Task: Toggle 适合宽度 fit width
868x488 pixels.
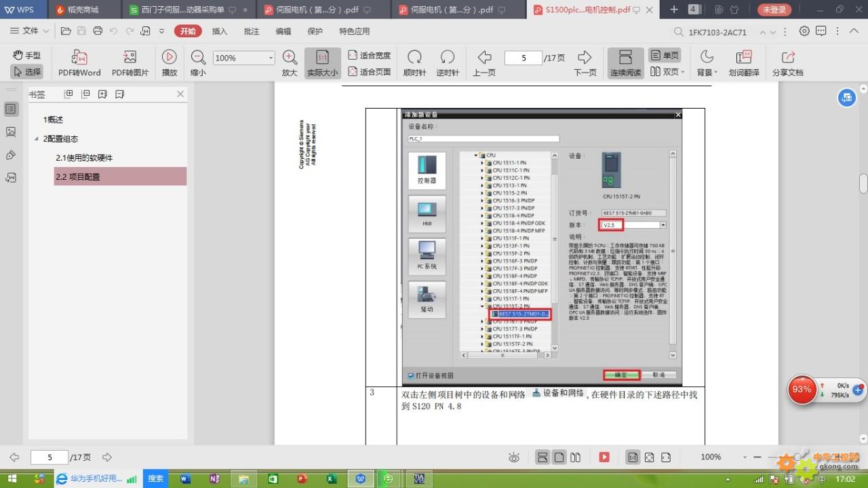Action: (370, 56)
